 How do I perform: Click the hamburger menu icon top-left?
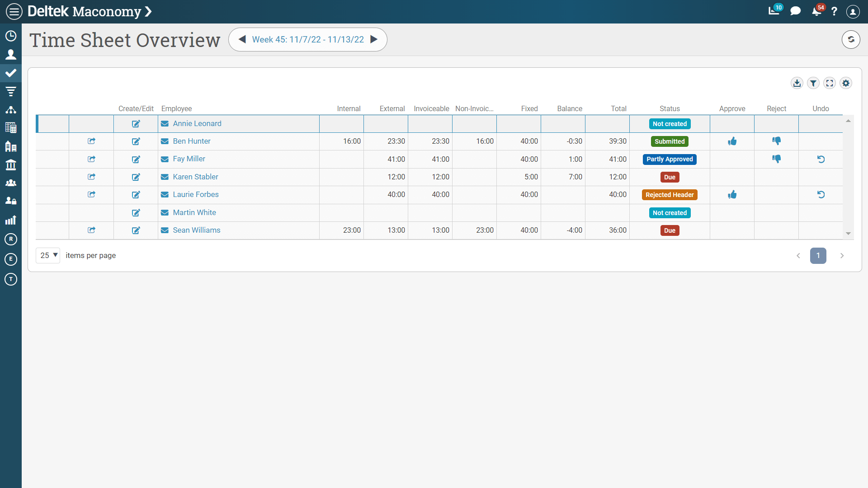click(14, 11)
